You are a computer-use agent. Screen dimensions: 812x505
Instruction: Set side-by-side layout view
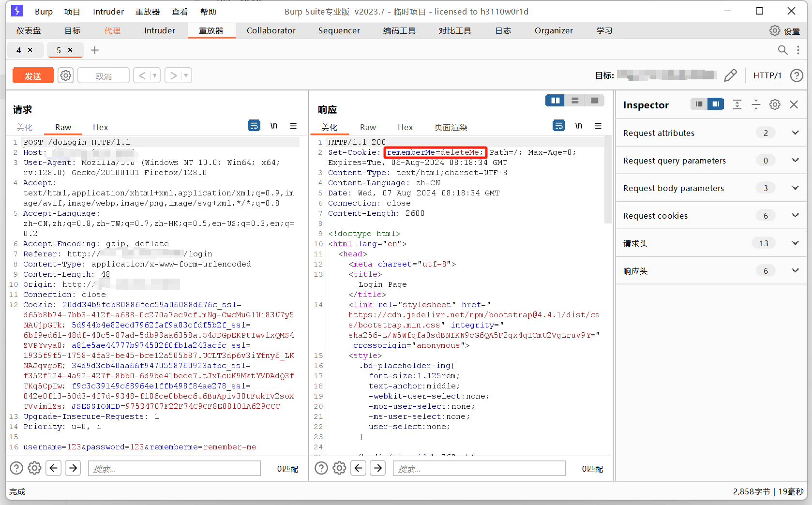[x=555, y=101]
